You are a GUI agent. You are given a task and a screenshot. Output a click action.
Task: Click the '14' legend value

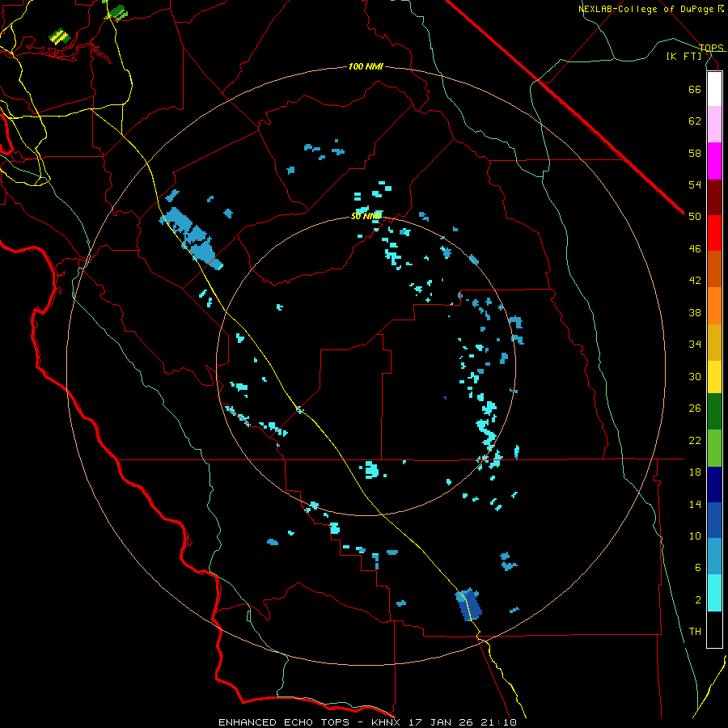(695, 504)
